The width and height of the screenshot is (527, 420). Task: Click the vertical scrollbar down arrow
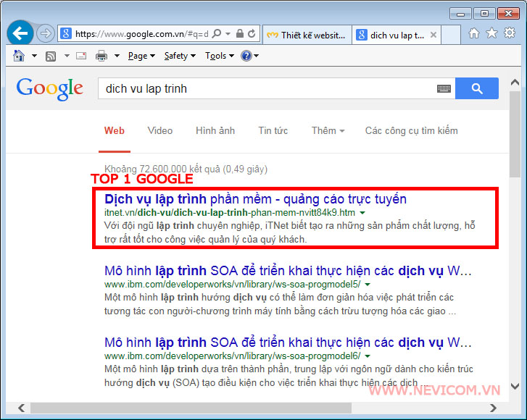coord(515,387)
